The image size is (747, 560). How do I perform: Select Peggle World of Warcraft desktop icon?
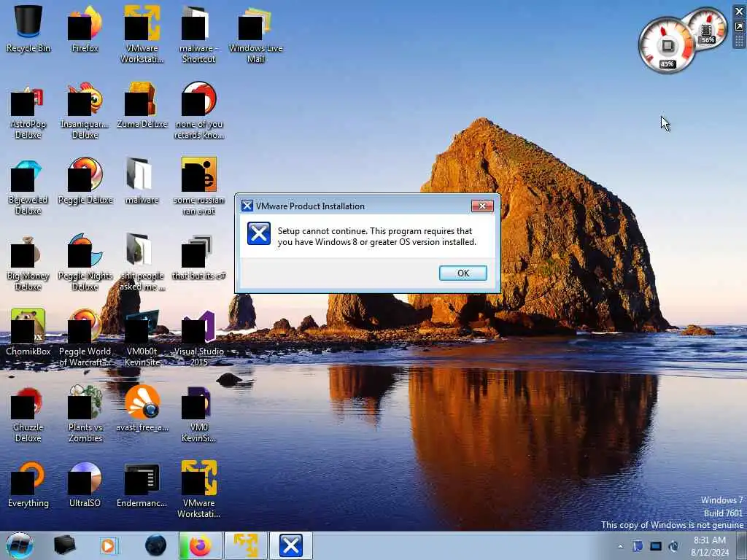[x=85, y=338]
